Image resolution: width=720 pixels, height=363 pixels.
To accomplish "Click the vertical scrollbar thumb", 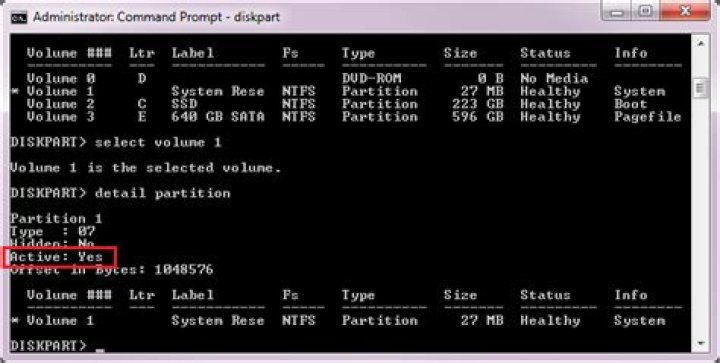I will (x=700, y=88).
